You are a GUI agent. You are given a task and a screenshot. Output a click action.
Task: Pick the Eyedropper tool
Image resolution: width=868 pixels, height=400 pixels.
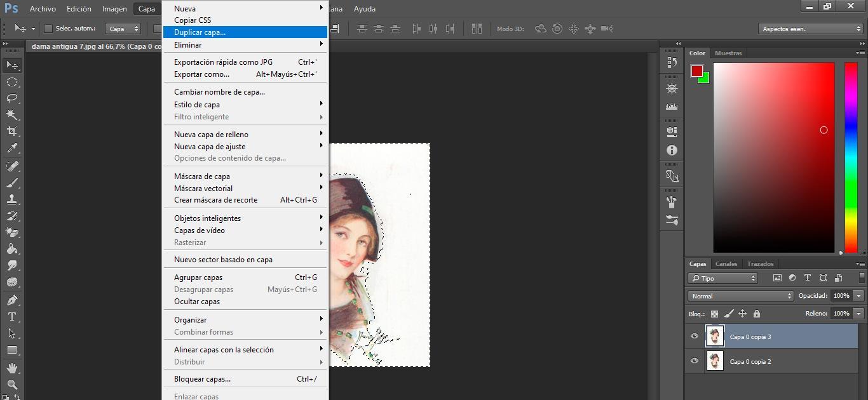[12, 149]
